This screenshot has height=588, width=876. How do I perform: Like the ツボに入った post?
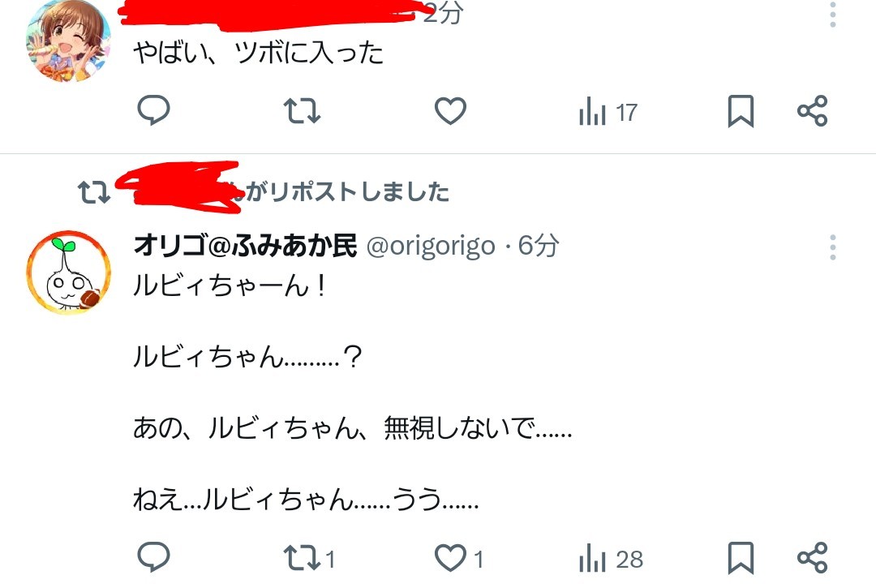(x=450, y=110)
